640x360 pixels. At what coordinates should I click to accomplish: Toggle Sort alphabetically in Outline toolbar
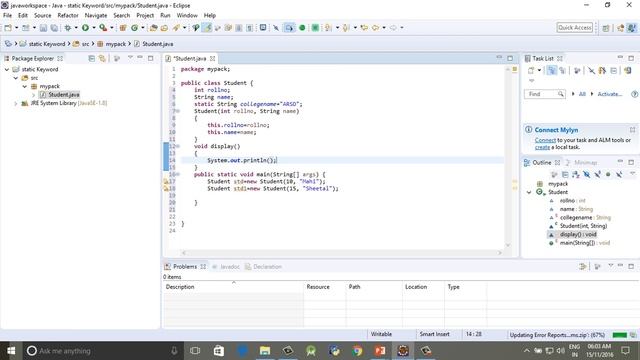pos(576,175)
